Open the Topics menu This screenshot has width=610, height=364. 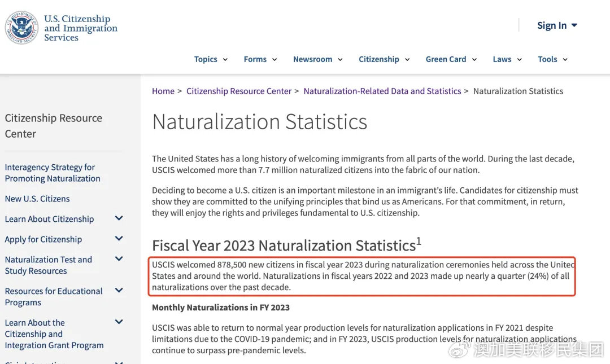211,59
